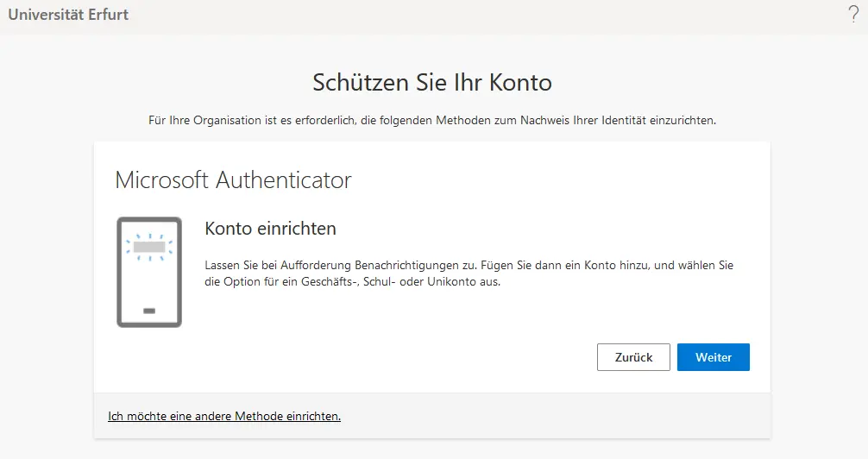Click the 'Für Ihre Organisation' requirement sentence
This screenshot has width=868, height=459.
[x=432, y=121]
